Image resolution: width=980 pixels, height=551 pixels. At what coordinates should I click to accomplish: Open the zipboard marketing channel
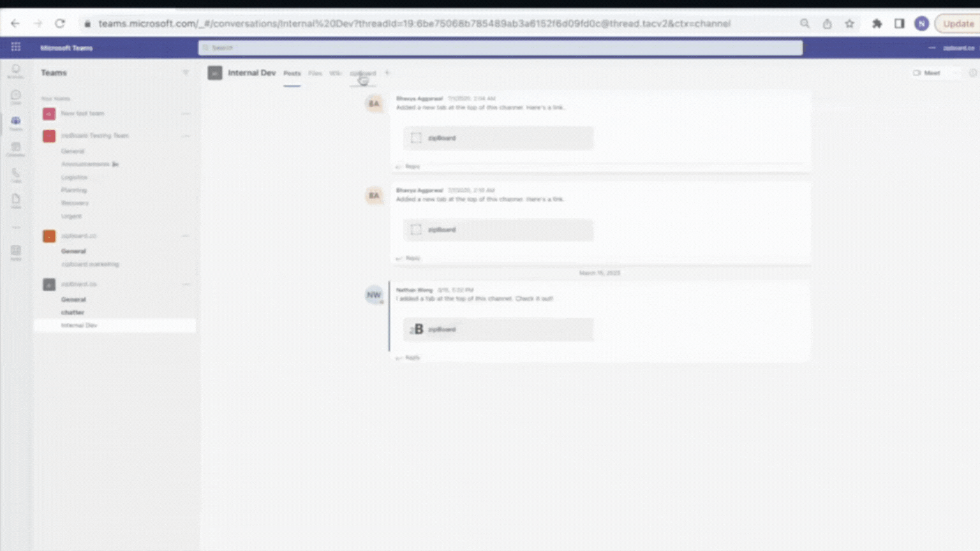(90, 264)
